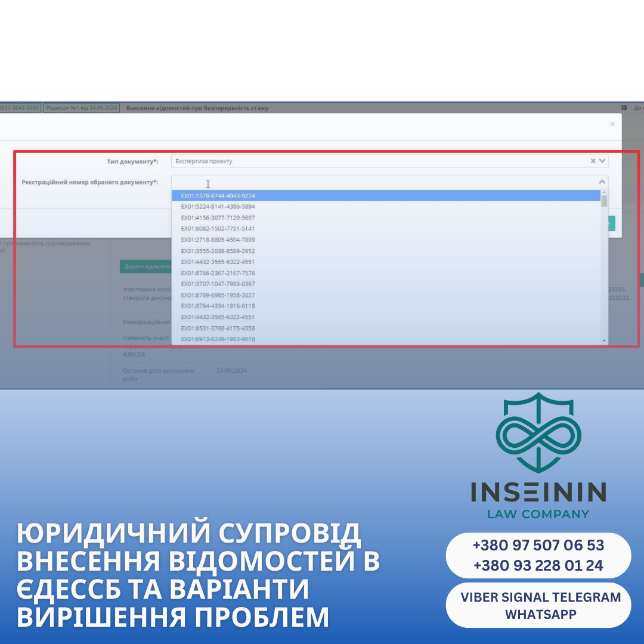The width and height of the screenshot is (644, 644).
Task: Pick the row EX01:0913-6249-1963-9610
Action: [x=386, y=339]
